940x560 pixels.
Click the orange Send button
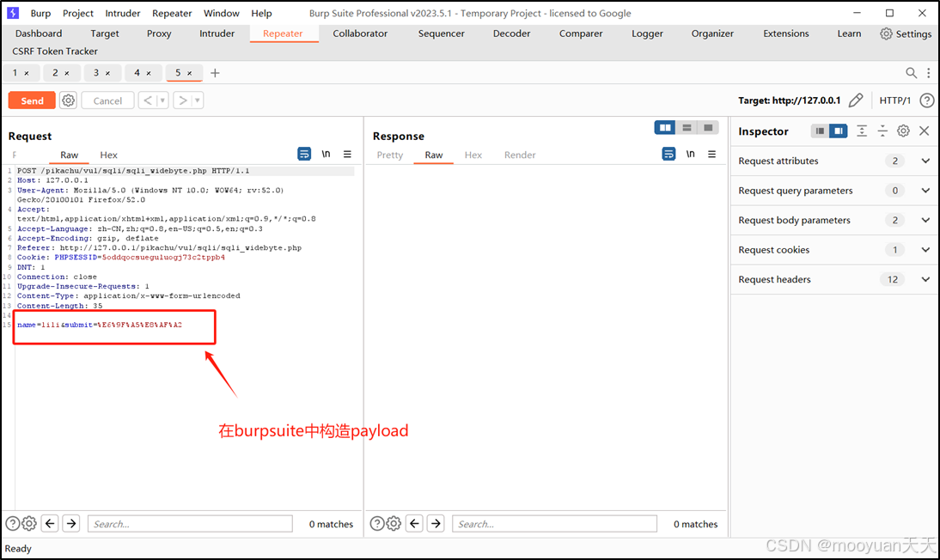(32, 100)
